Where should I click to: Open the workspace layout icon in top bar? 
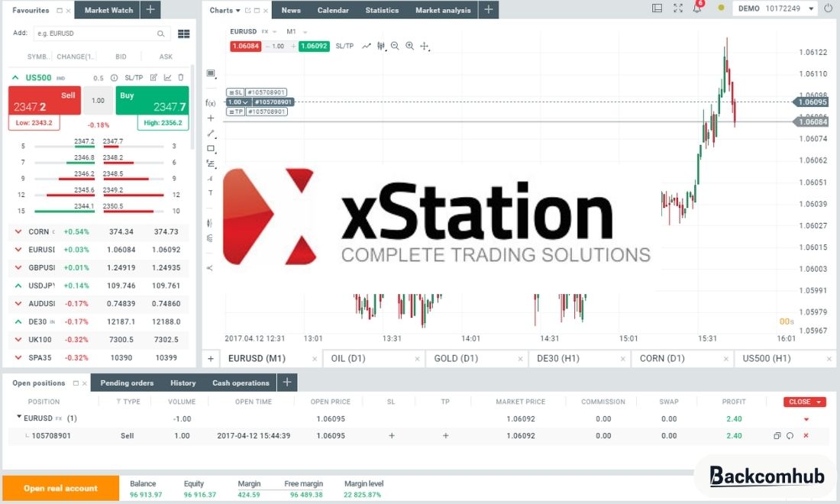657,8
